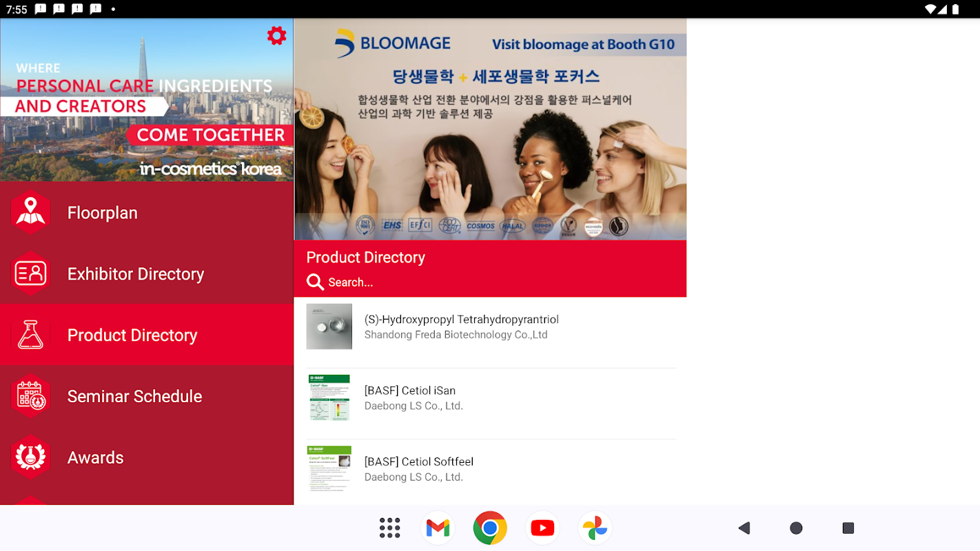Open (S)-Hydroxypropyl Tetrahydropyrantriol product thumbnail
980x551 pixels.
pyautogui.click(x=329, y=326)
